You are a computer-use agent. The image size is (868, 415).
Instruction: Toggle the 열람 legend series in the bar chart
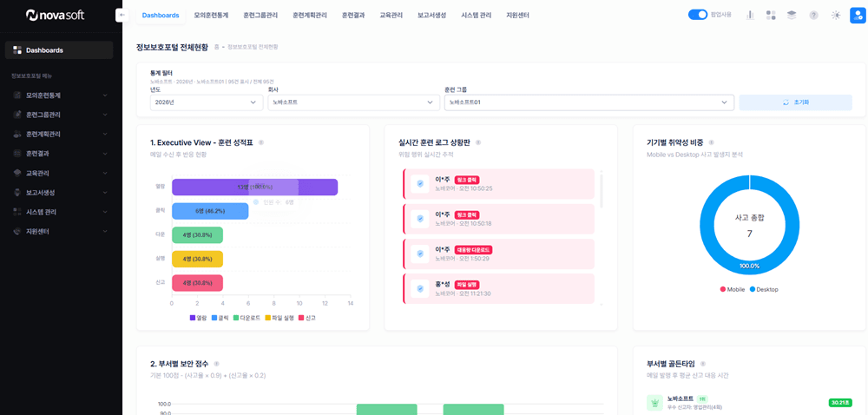(x=196, y=318)
